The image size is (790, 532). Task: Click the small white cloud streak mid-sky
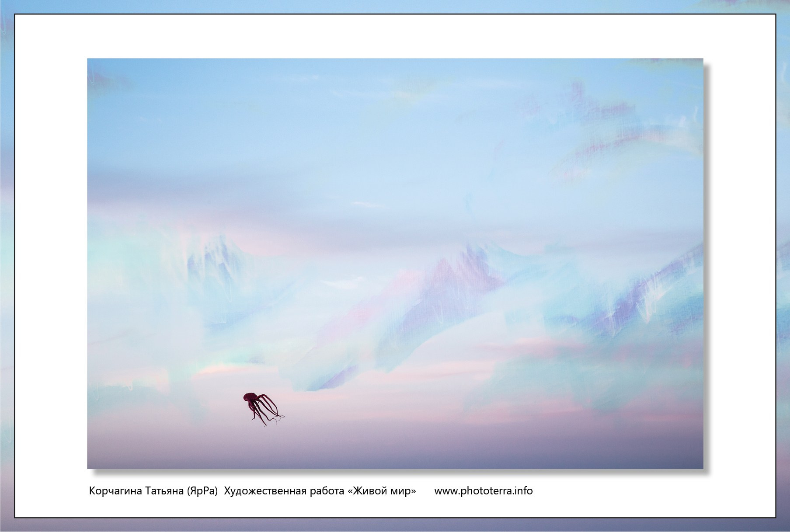click(x=367, y=204)
